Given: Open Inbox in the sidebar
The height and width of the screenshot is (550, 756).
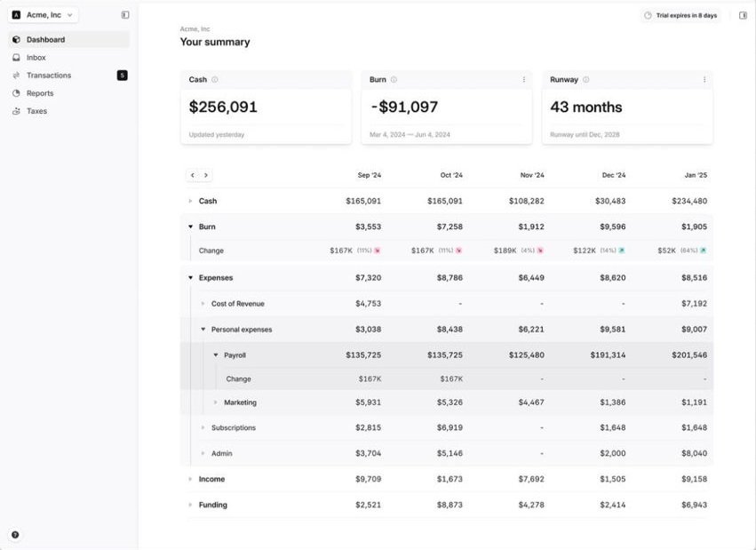Looking at the screenshot, I should pos(36,58).
